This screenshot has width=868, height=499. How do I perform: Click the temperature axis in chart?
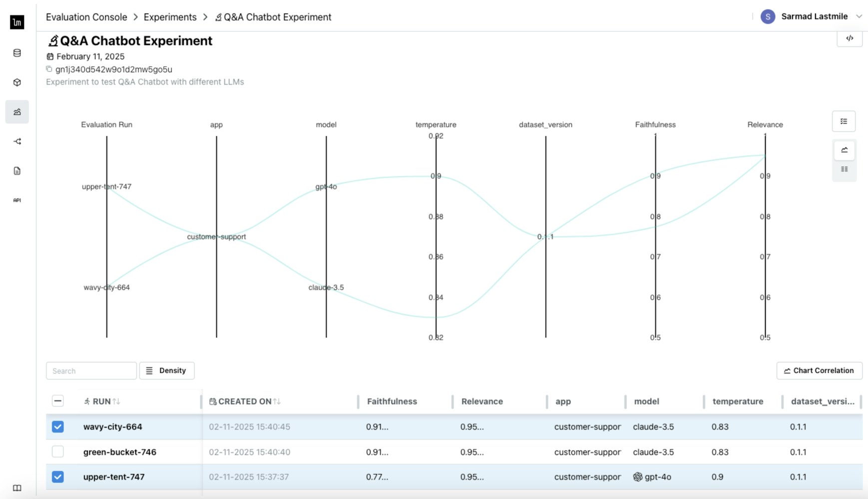[x=436, y=237]
